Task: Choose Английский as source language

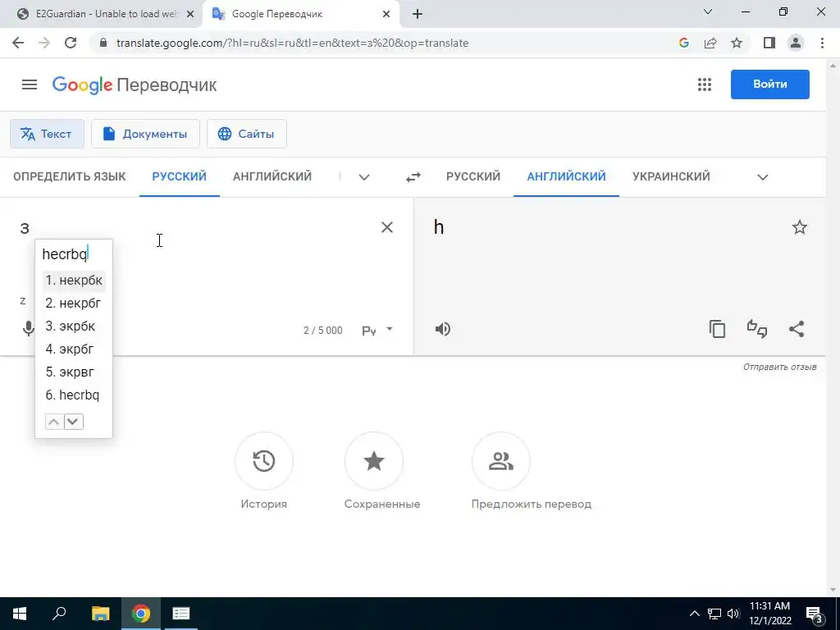Action: point(272,176)
